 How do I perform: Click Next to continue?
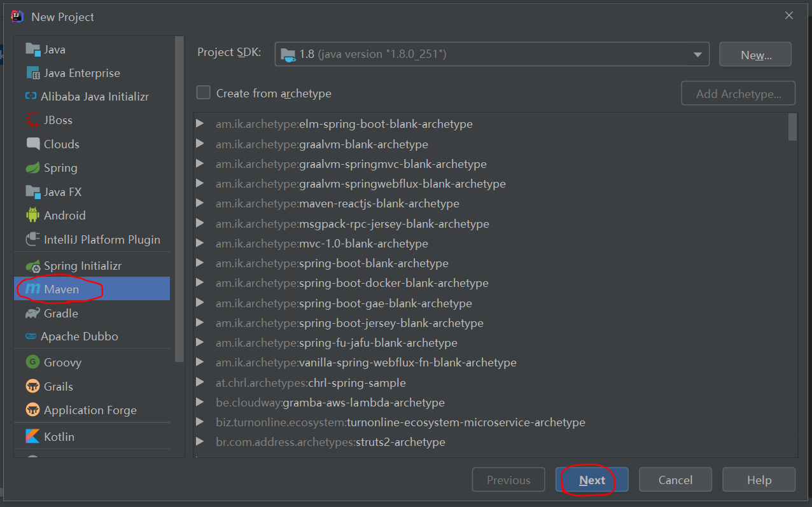592,480
